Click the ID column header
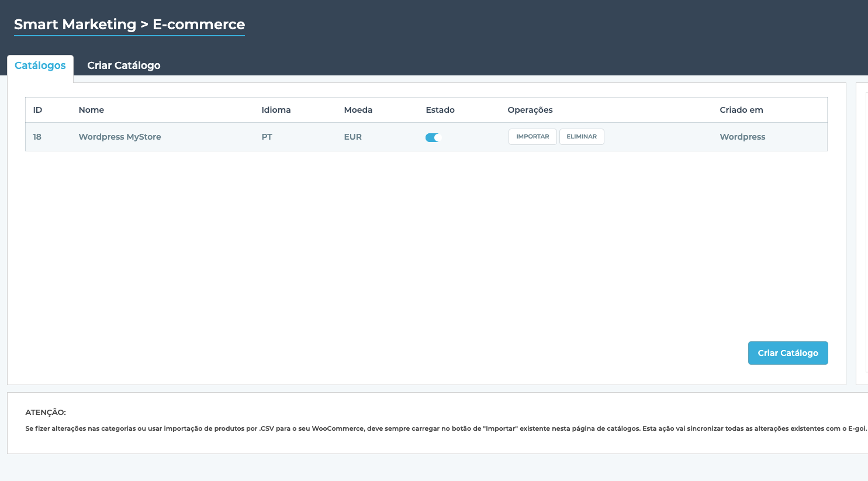 37,110
